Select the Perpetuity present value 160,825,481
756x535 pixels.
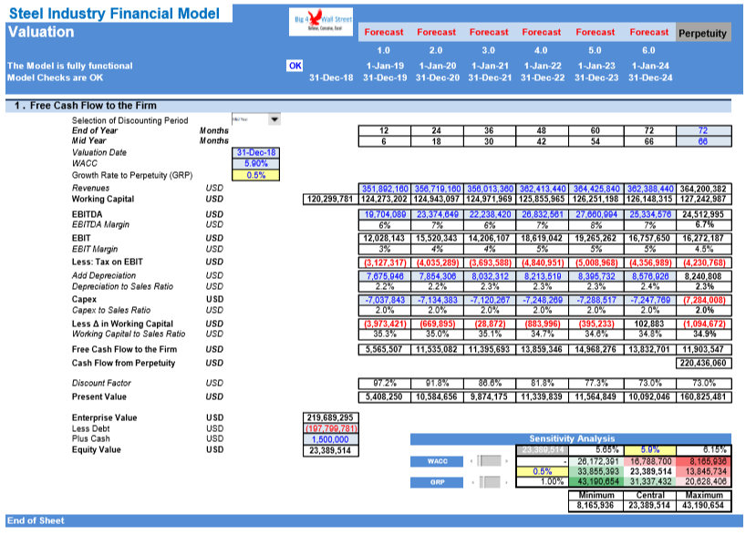click(x=704, y=396)
